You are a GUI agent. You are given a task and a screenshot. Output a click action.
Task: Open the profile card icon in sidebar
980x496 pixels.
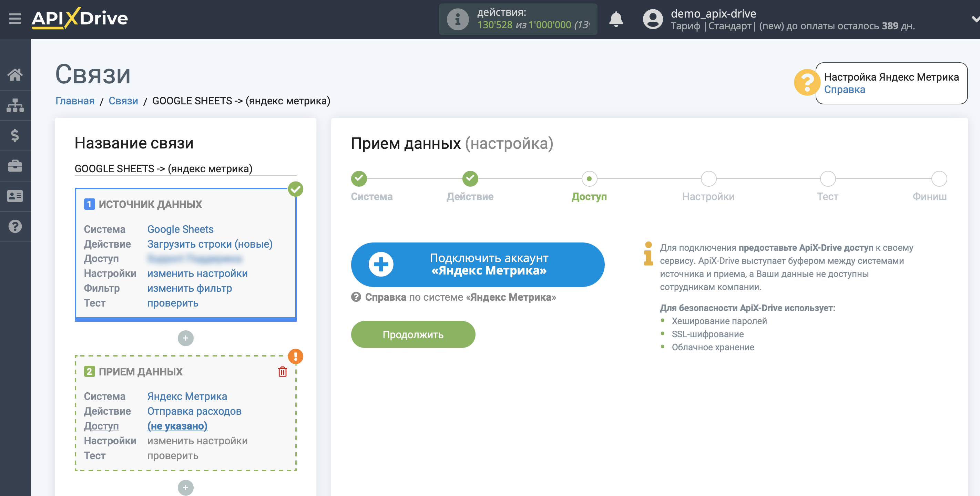pyautogui.click(x=15, y=196)
